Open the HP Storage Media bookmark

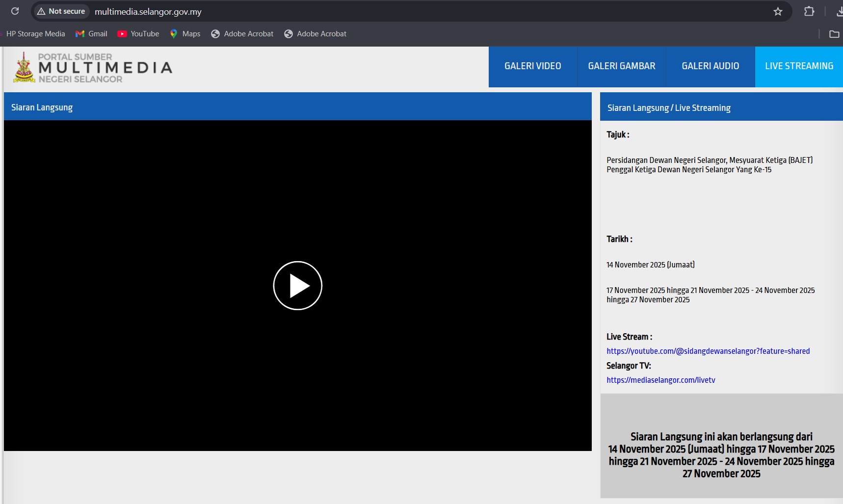pyautogui.click(x=35, y=34)
